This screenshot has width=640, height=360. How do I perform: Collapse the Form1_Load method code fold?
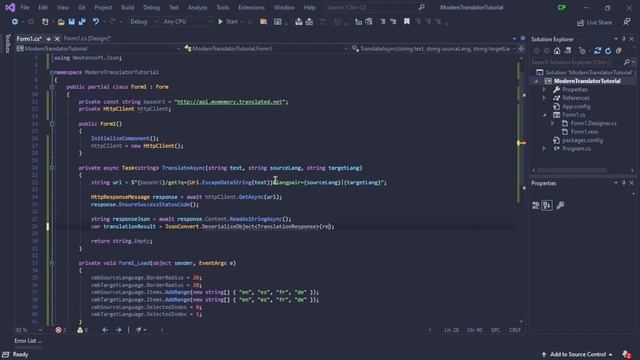tap(52, 263)
